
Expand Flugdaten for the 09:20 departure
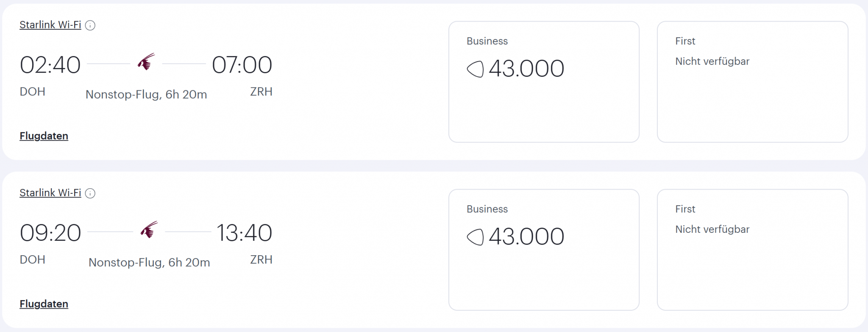44,304
